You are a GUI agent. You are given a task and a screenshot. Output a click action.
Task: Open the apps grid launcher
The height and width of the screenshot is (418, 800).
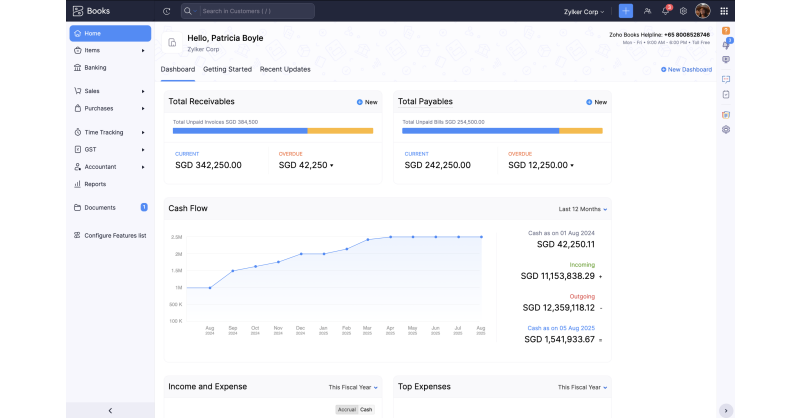click(726, 11)
